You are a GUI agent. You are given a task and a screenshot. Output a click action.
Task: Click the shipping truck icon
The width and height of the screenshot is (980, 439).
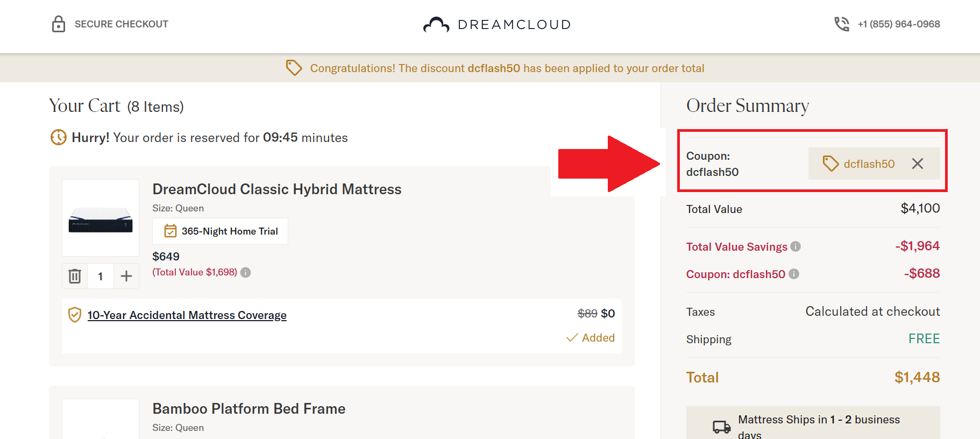click(x=722, y=427)
